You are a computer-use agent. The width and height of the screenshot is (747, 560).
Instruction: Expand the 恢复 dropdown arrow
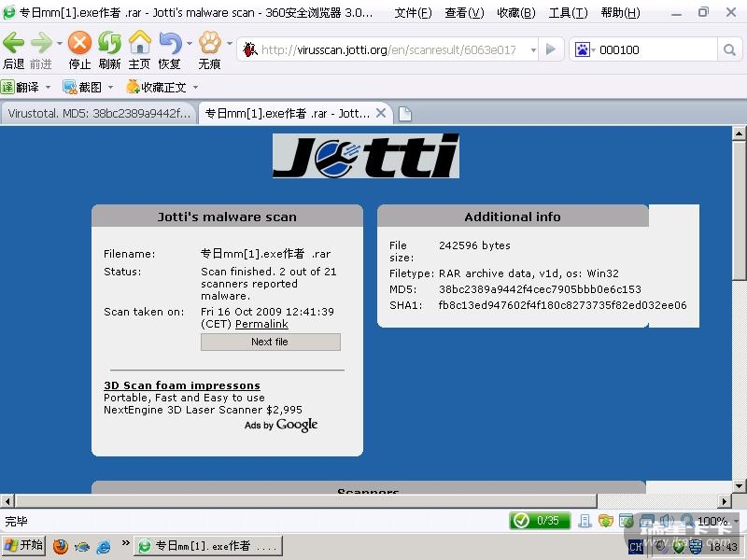coord(190,43)
